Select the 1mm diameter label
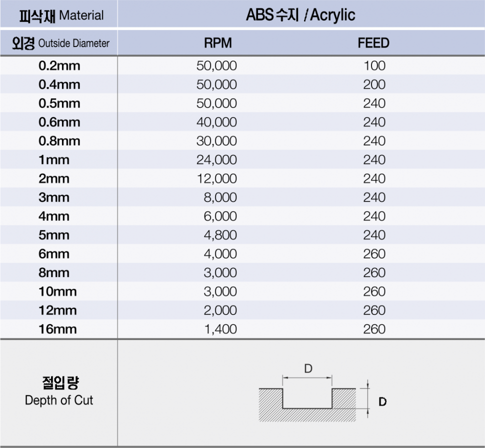Image resolution: width=485 pixels, height=448 pixels. click(54, 160)
